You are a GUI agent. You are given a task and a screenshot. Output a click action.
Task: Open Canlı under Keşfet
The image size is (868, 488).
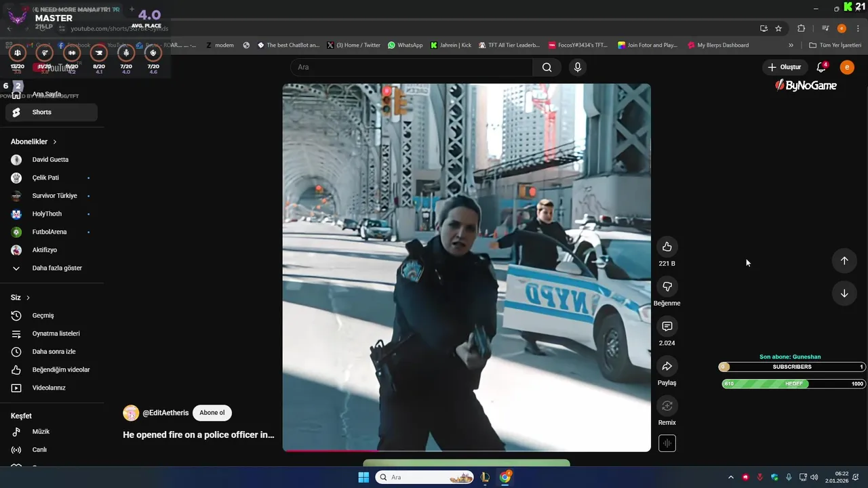52,450
